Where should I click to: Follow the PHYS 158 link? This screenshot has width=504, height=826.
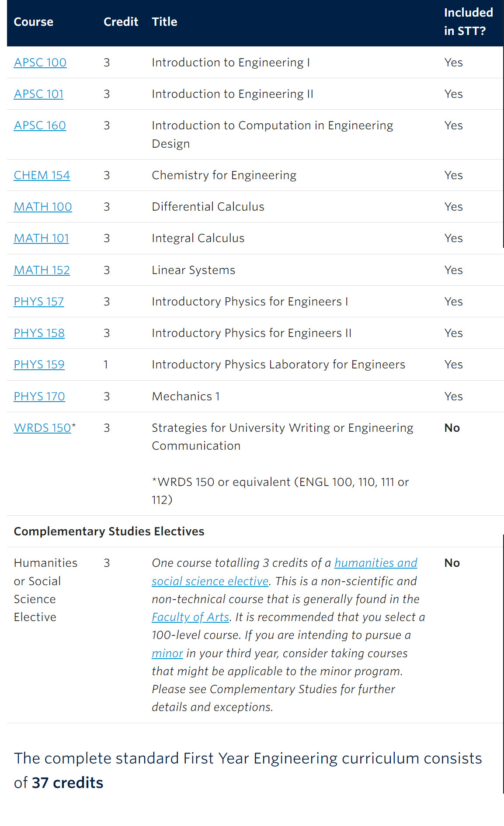(x=39, y=333)
